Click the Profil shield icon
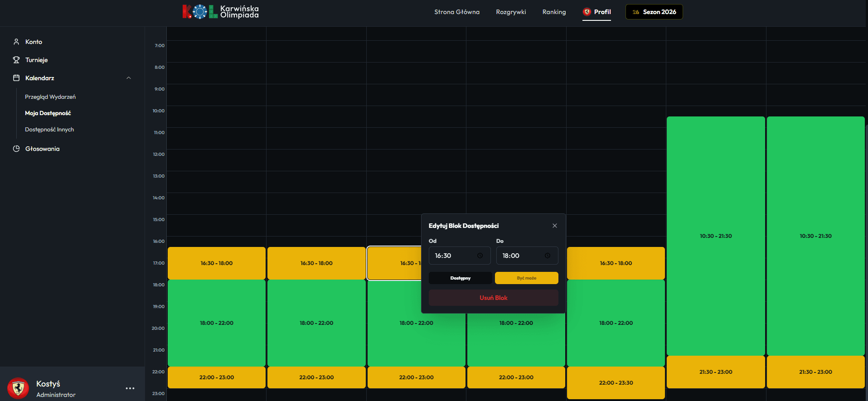 pos(587,12)
